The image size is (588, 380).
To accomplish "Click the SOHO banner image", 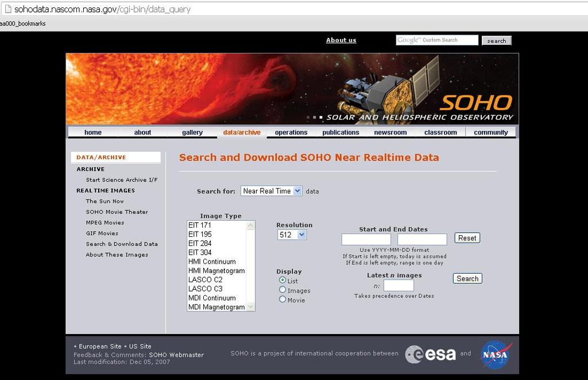I will click(x=292, y=89).
